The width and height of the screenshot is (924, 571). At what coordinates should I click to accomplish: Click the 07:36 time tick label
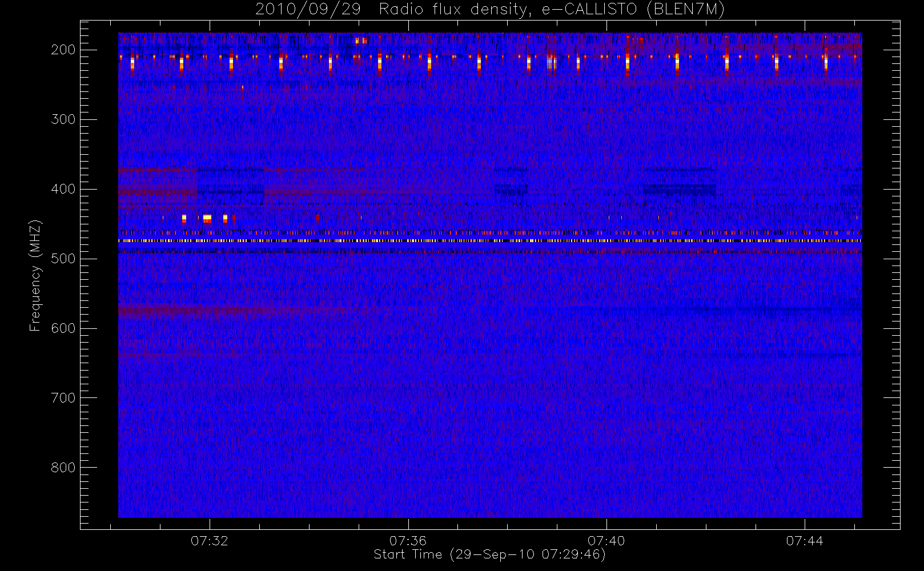click(x=408, y=541)
